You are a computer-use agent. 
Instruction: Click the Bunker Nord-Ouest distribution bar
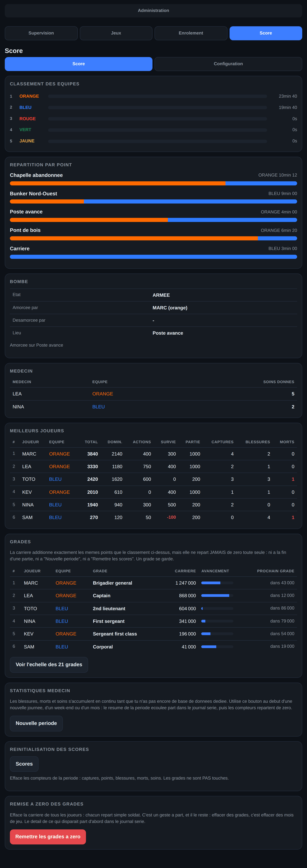click(153, 201)
